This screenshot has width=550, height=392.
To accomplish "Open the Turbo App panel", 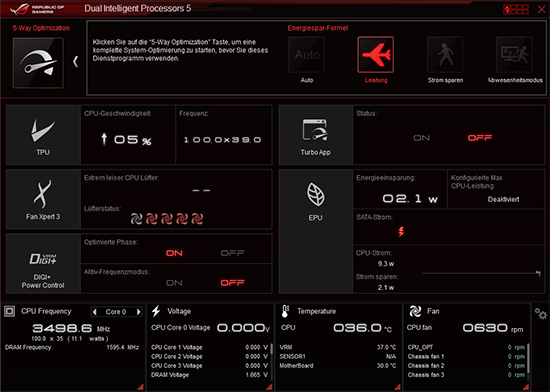I will (315, 135).
